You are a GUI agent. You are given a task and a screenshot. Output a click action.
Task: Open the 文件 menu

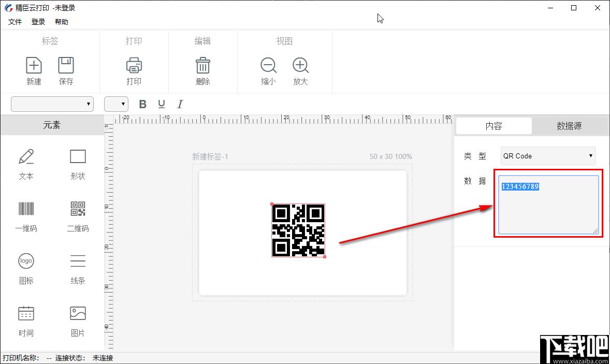pyautogui.click(x=15, y=22)
